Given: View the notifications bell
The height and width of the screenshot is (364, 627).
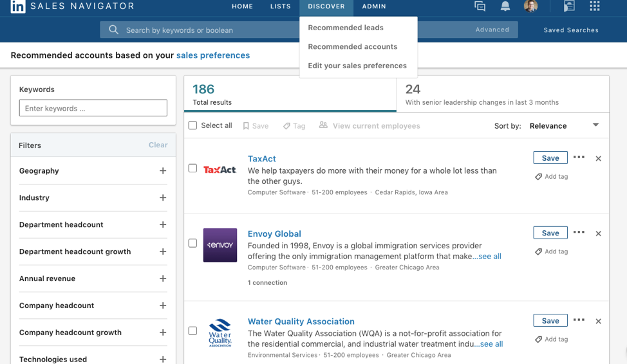Looking at the screenshot, I should coord(505,6).
